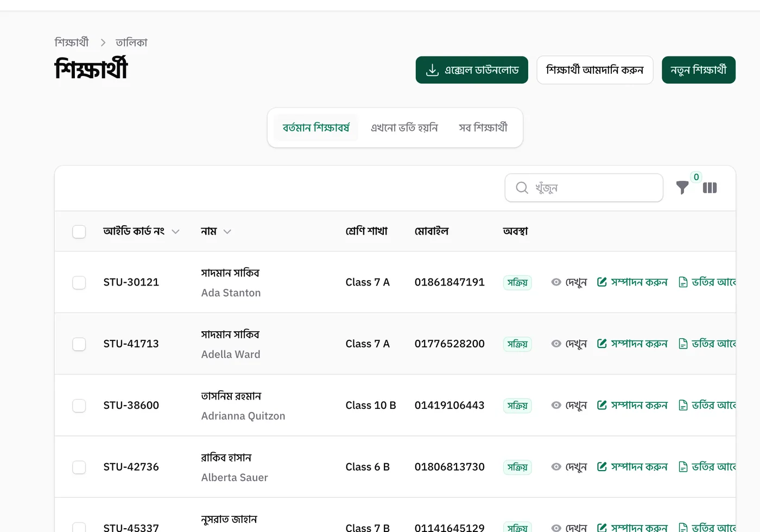
Task: Open the শিক্ষার্থী আমদানি করুন import button
Action: (595, 70)
